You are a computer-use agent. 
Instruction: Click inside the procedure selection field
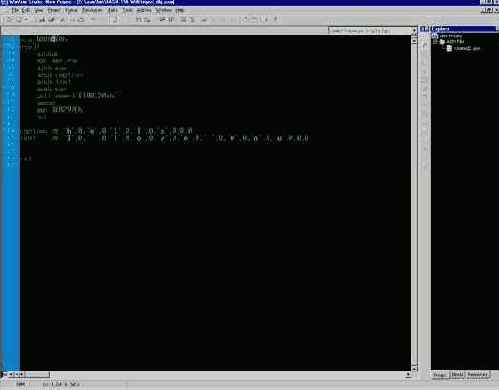click(x=369, y=31)
